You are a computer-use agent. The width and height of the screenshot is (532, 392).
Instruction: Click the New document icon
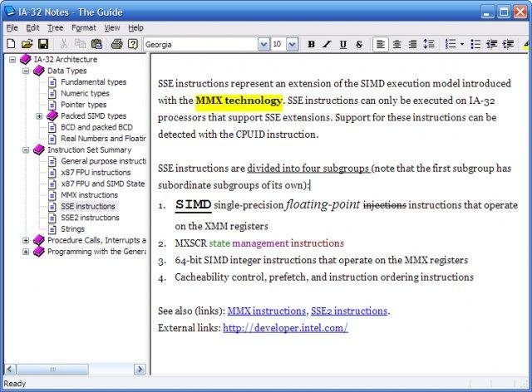coord(11,44)
